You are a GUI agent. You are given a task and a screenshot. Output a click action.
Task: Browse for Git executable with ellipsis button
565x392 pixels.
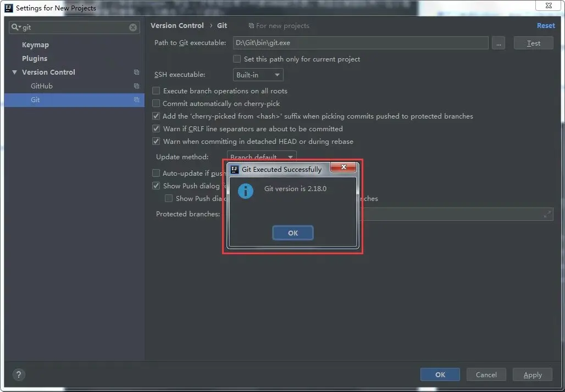pos(498,43)
